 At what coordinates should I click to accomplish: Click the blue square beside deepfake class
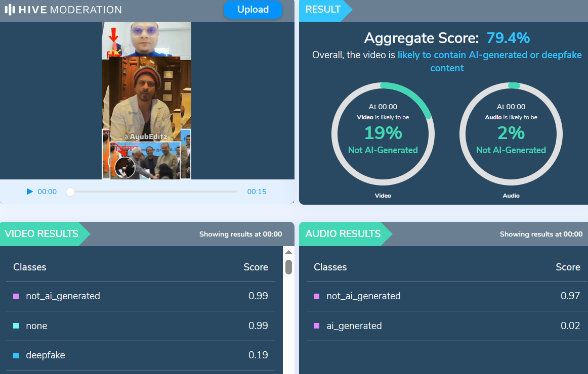[x=16, y=355]
